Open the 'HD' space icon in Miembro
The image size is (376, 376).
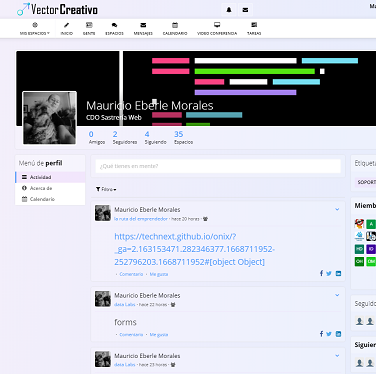tap(359, 249)
